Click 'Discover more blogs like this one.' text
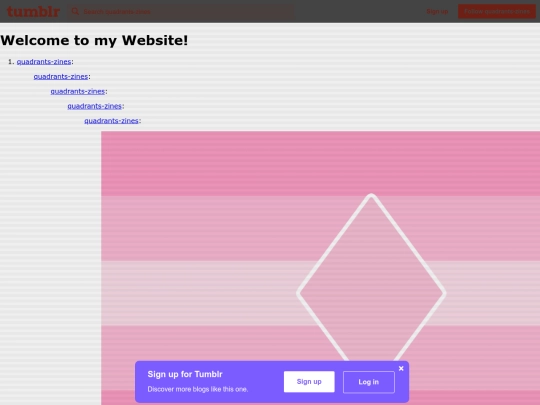Screen dimensions: 540x405 point(198,389)
